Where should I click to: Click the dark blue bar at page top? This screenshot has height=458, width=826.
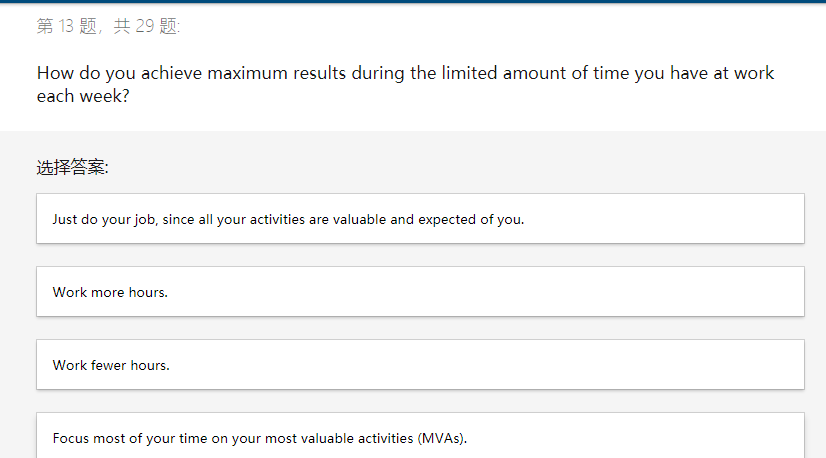[x=413, y=2]
